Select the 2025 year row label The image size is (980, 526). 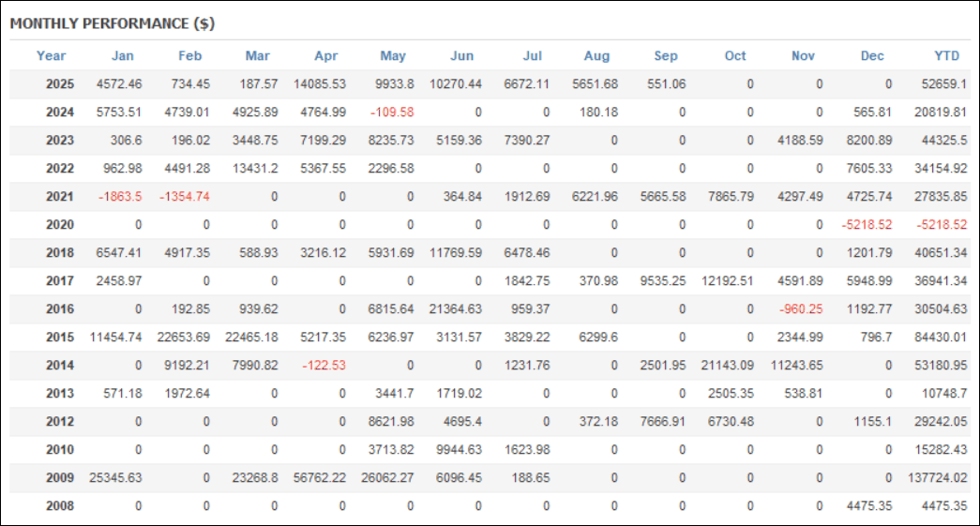[59, 84]
